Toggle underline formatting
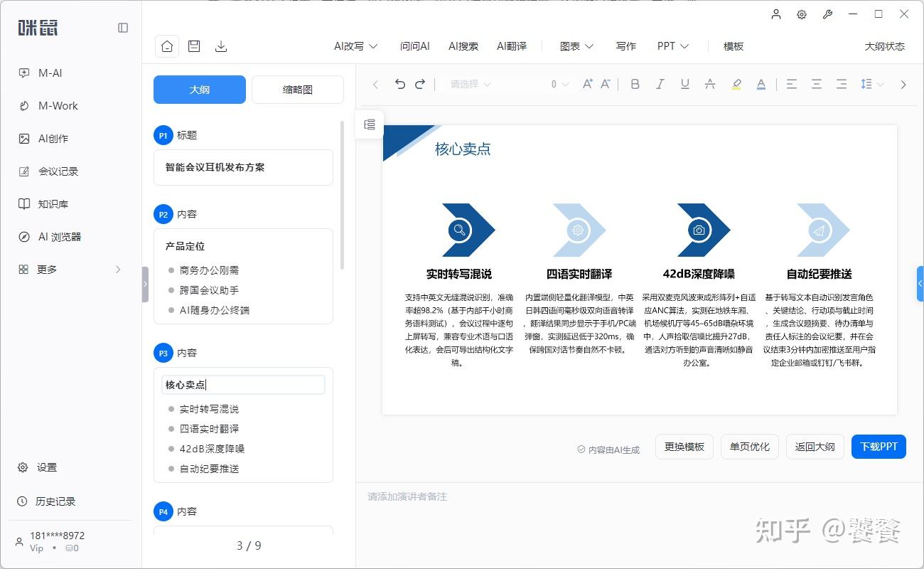Viewport: 924px width, 569px height. pos(685,84)
